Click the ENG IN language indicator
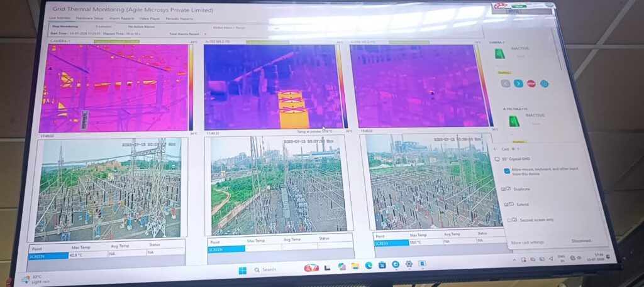 [x=562, y=258]
